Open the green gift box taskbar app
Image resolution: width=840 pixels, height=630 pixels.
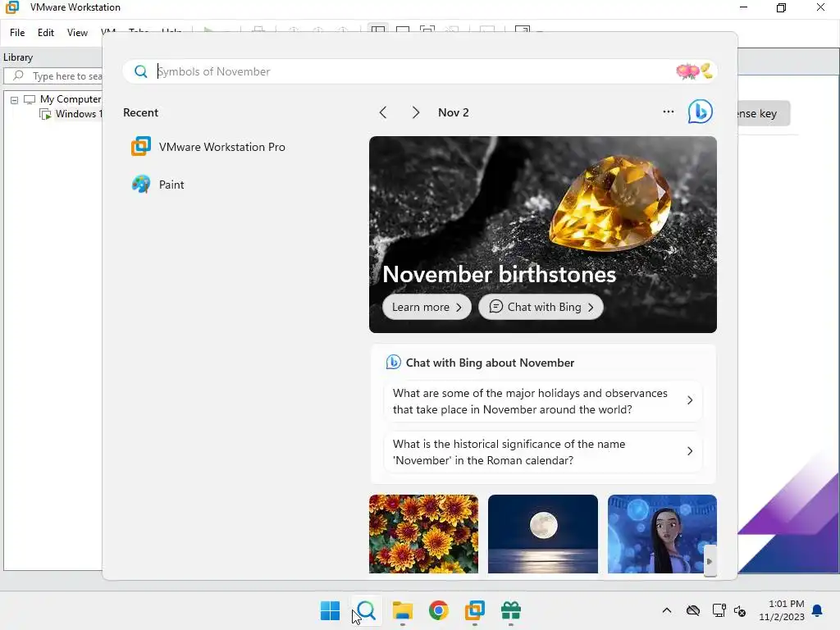coord(510,610)
